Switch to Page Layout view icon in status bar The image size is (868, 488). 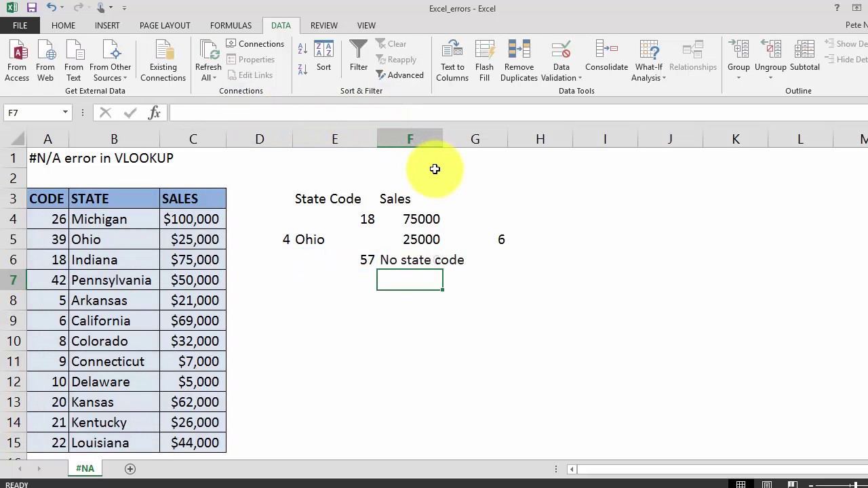(x=767, y=485)
